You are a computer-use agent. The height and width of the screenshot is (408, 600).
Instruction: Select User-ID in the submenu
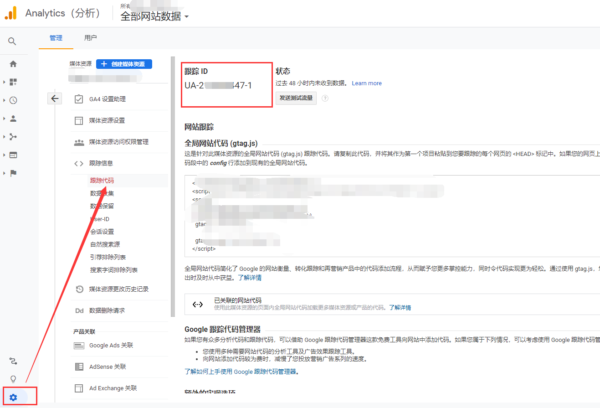pyautogui.click(x=100, y=219)
